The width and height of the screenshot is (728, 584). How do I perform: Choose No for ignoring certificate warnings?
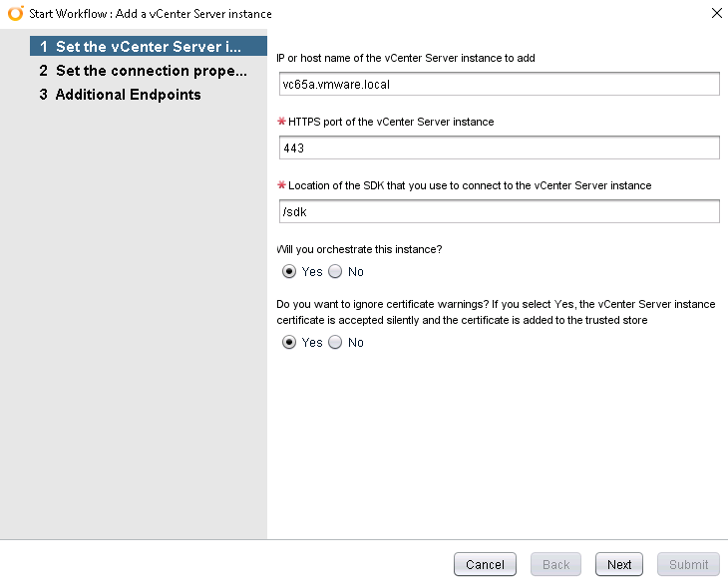[335, 342]
